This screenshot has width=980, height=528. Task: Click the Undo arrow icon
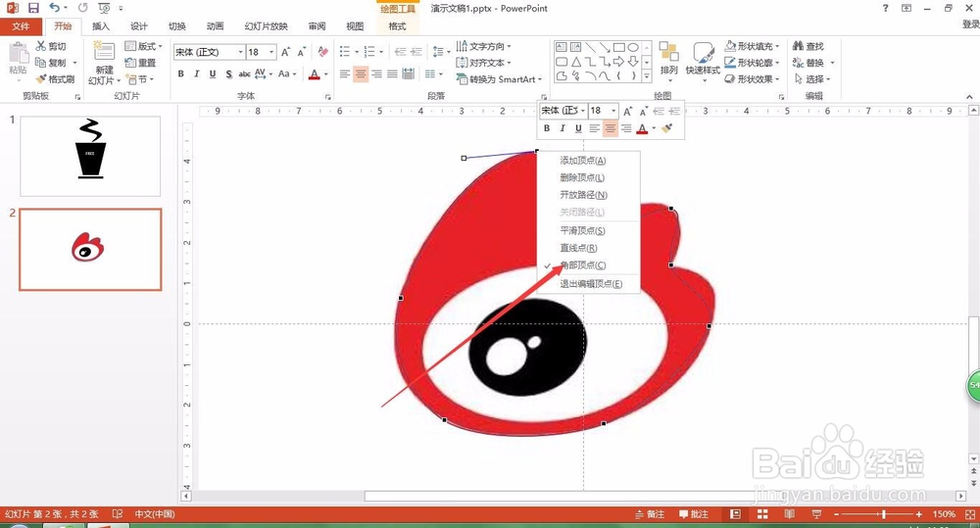click(x=55, y=8)
